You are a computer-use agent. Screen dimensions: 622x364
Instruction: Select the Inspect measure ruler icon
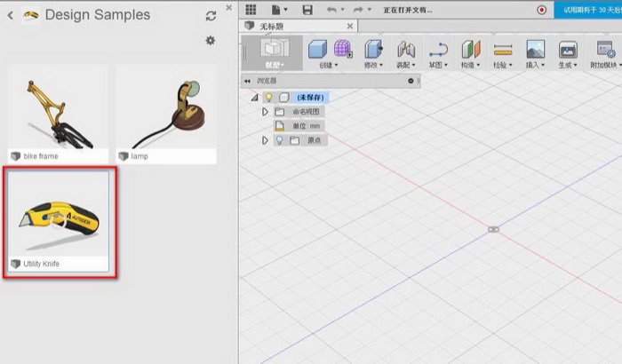point(503,50)
